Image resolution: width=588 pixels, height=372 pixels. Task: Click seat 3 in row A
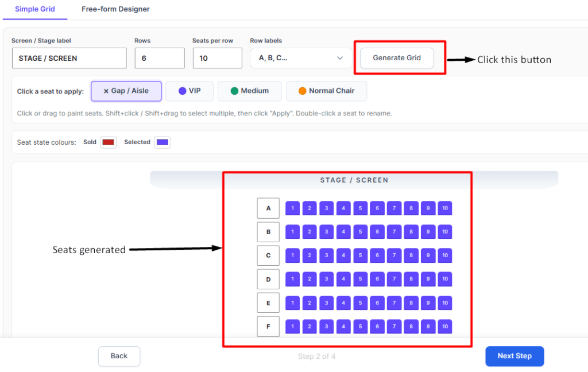tap(327, 208)
